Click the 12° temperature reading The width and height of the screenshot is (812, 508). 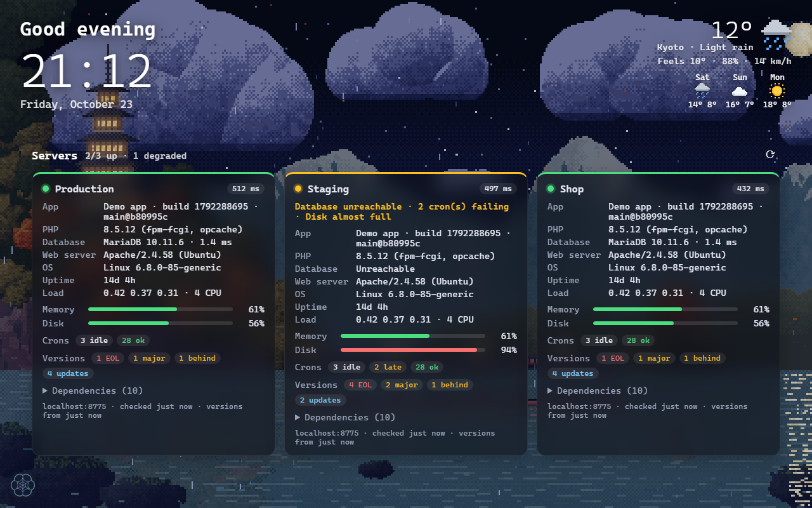(731, 30)
